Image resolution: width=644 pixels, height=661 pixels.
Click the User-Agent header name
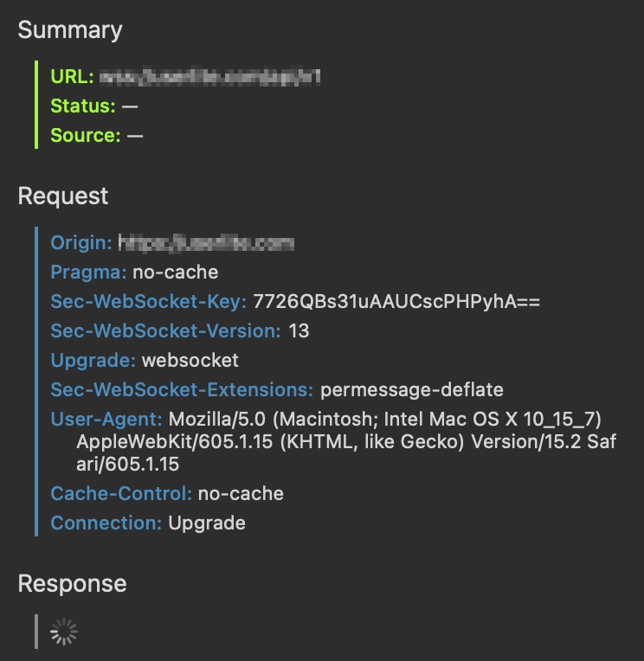[x=106, y=420]
